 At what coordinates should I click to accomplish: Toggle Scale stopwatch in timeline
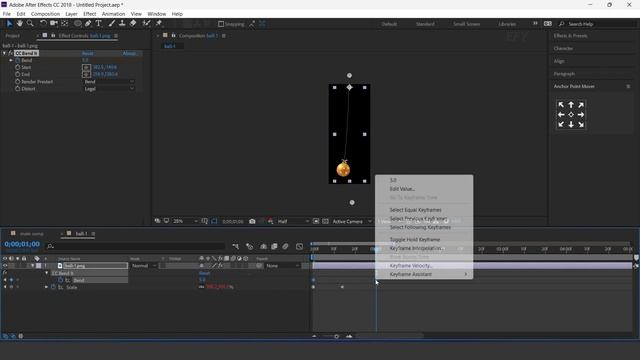pos(53,287)
